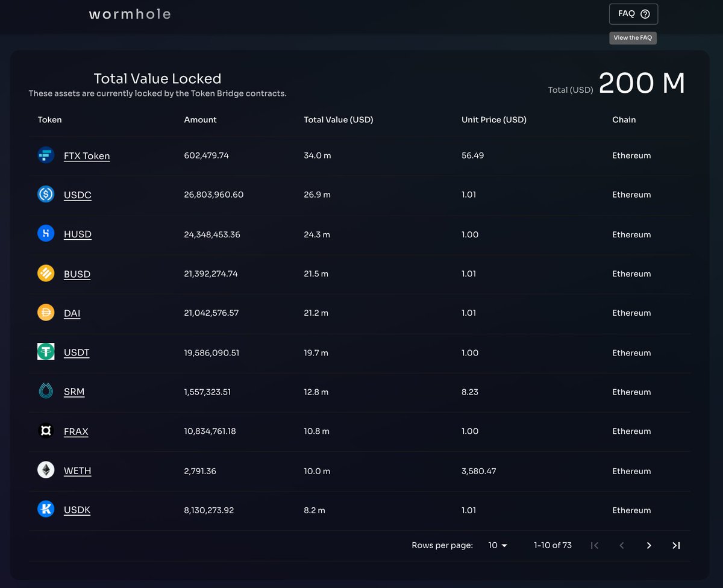
Task: Click the USDK token icon
Action: (46, 509)
